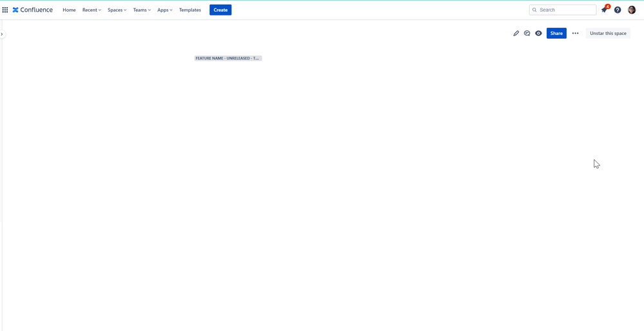Open the Help question mark icon
644x331 pixels.
pyautogui.click(x=618, y=10)
